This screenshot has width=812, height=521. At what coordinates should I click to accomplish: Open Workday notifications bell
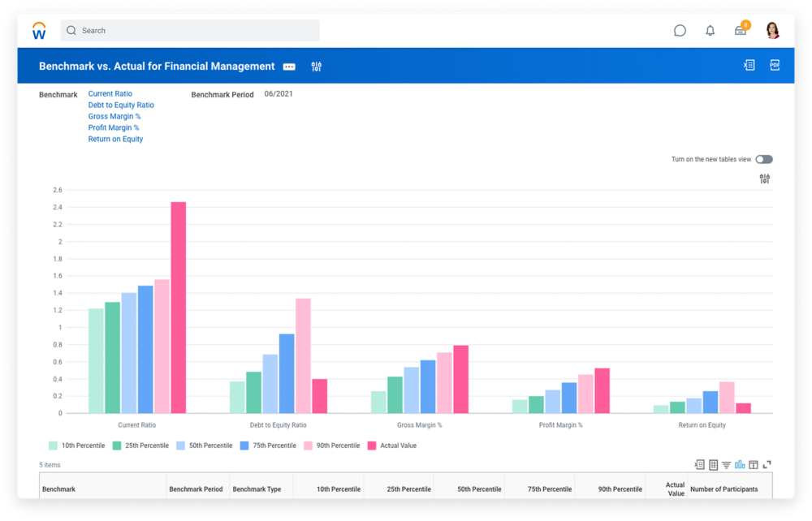[x=709, y=30]
